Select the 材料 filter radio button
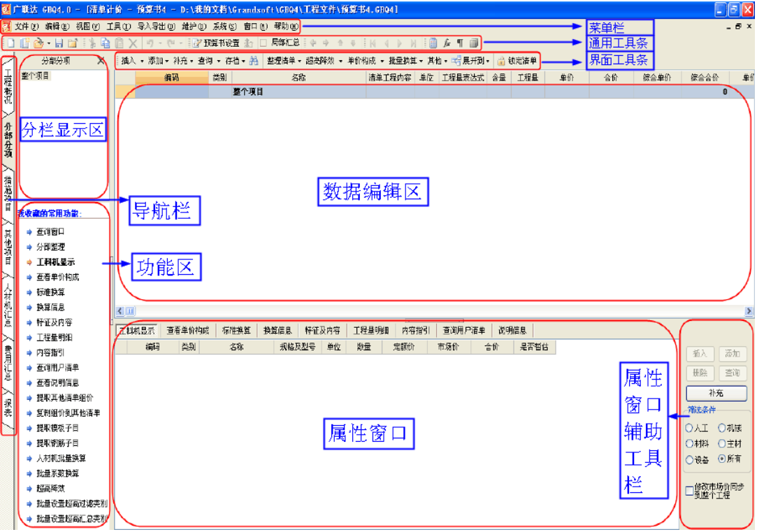 690,444
